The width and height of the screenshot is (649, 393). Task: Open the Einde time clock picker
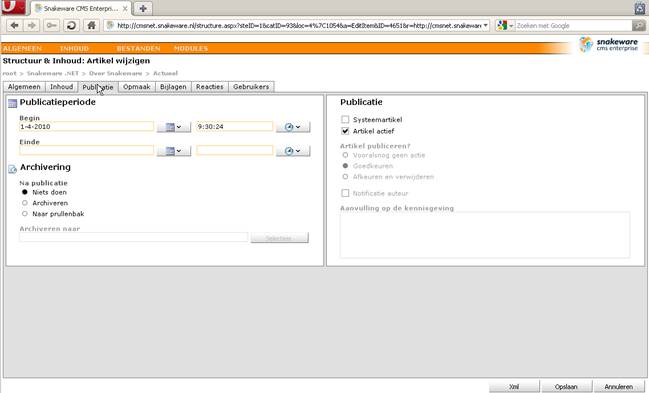tap(293, 151)
